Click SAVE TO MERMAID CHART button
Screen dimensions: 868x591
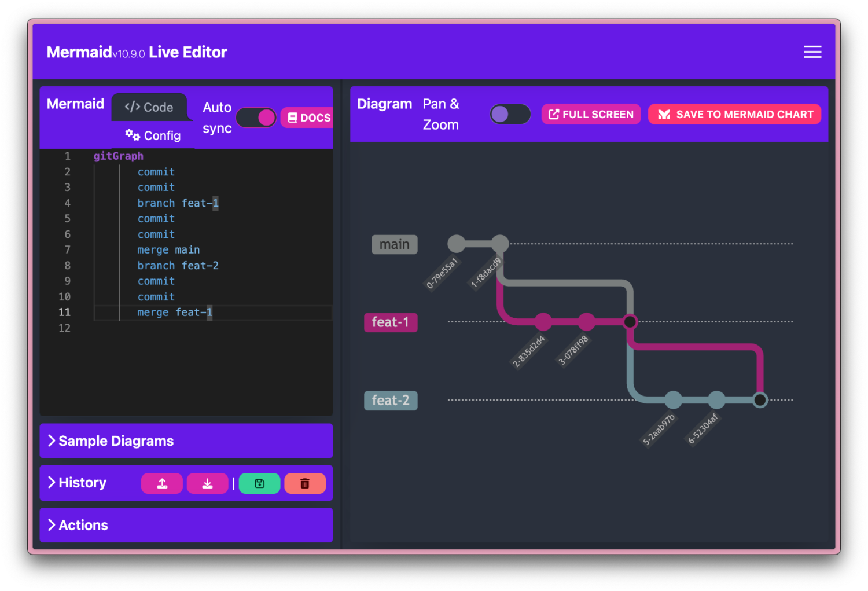pos(735,115)
